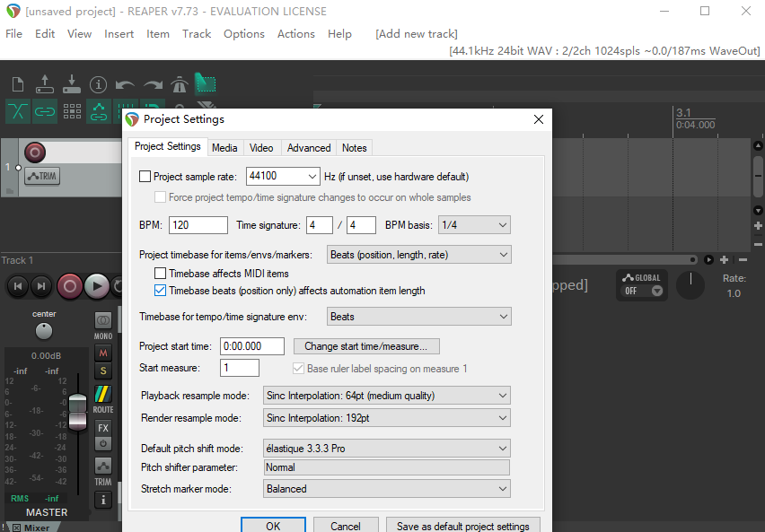Click the redo arrow in the toolbar

click(153, 85)
